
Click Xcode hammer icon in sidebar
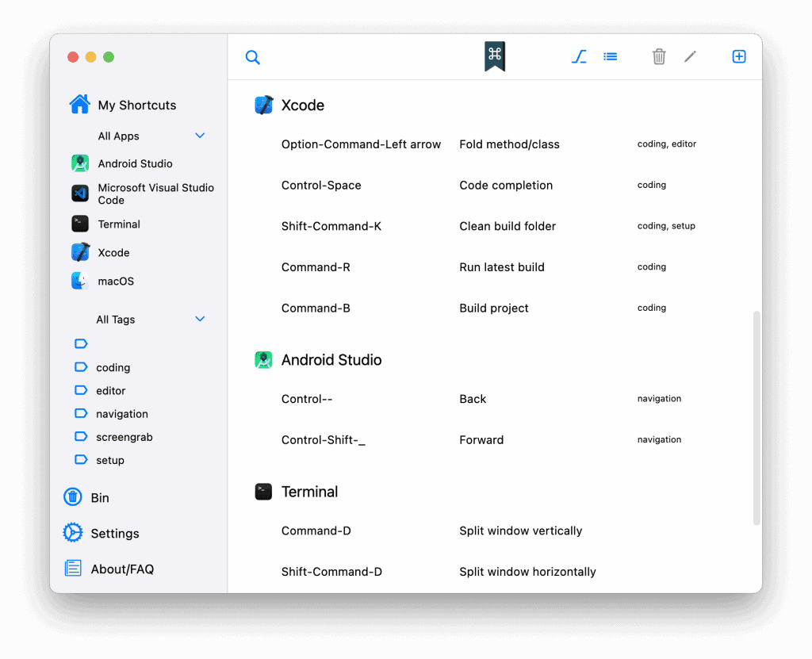80,252
